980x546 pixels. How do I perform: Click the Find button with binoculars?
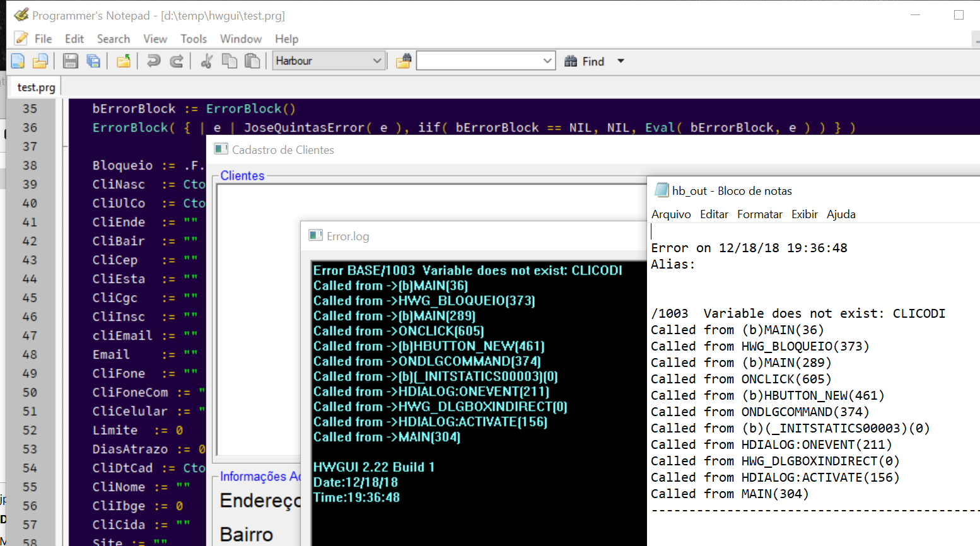pos(585,61)
